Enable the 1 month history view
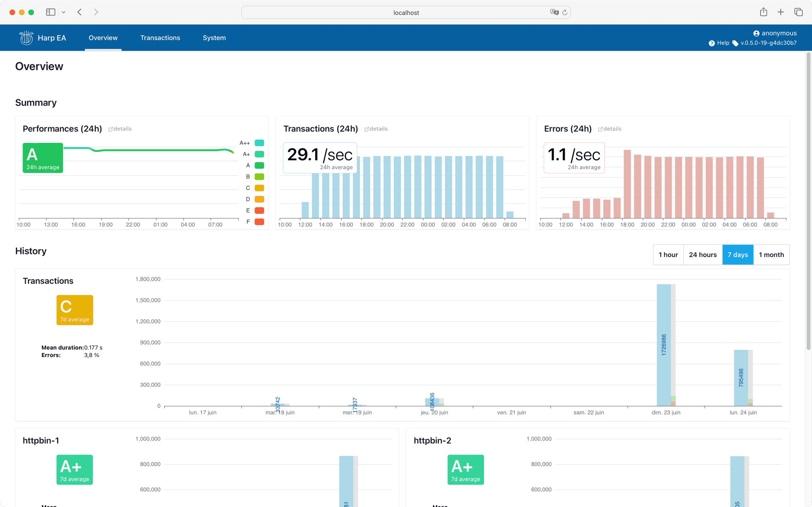The height and width of the screenshot is (507, 812). 771,255
